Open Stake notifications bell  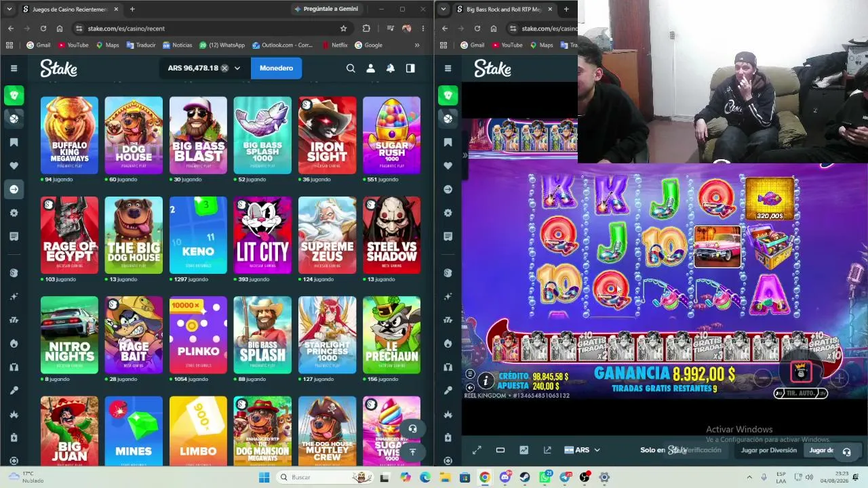391,68
